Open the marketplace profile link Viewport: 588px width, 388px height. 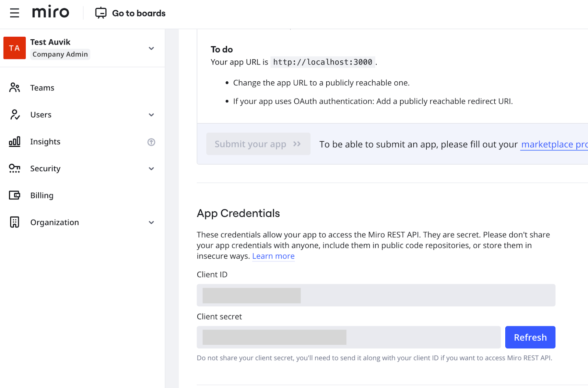(554, 144)
